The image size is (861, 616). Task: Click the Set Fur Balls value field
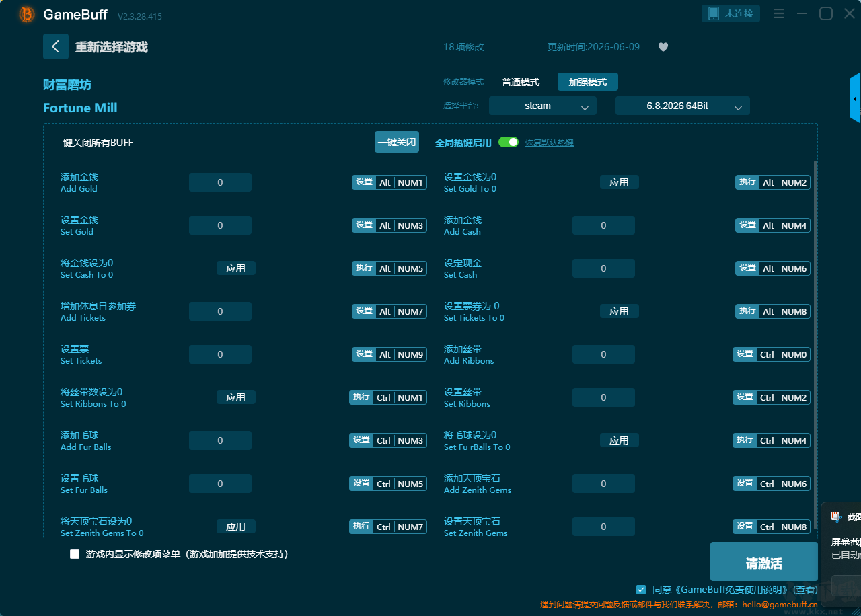point(220,484)
